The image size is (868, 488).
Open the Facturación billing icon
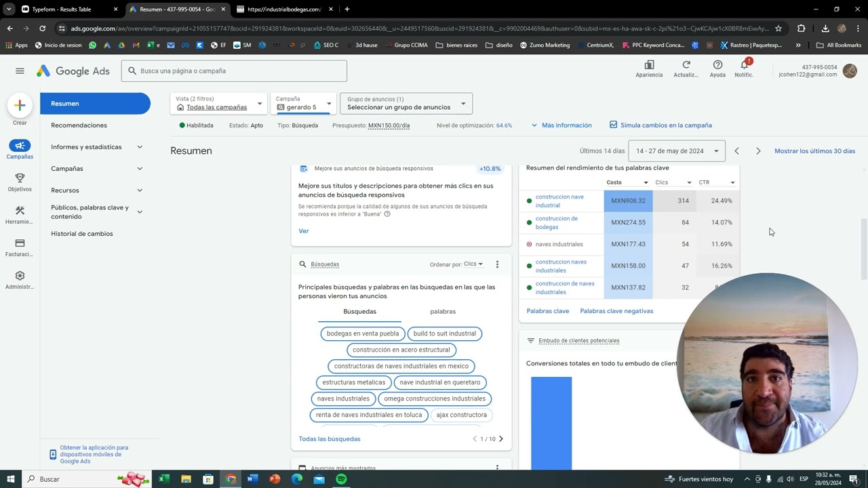point(20,243)
